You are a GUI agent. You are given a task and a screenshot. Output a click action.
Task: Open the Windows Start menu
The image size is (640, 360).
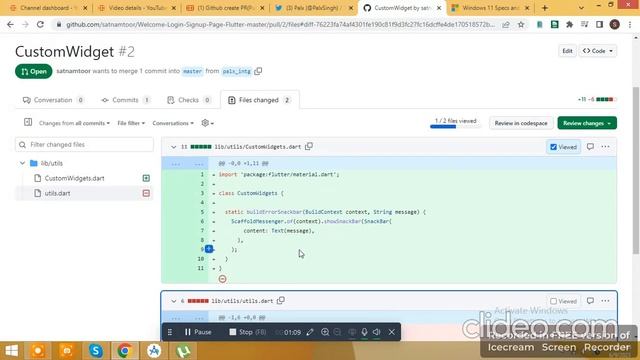[x=11, y=351]
